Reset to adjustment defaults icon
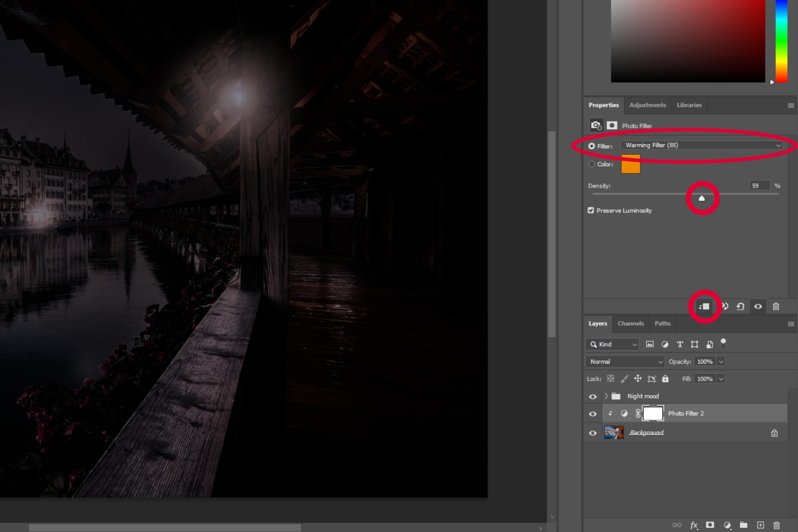Viewport: 798px width, 532px height. pyautogui.click(x=741, y=307)
